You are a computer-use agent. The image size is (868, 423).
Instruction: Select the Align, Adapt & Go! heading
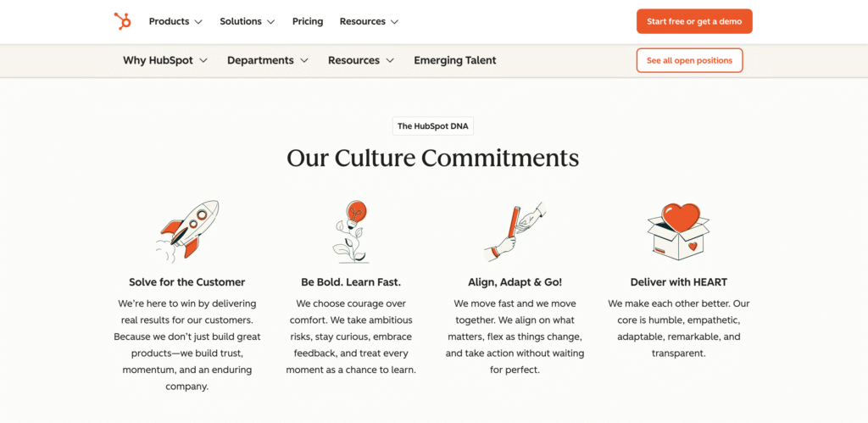click(515, 281)
